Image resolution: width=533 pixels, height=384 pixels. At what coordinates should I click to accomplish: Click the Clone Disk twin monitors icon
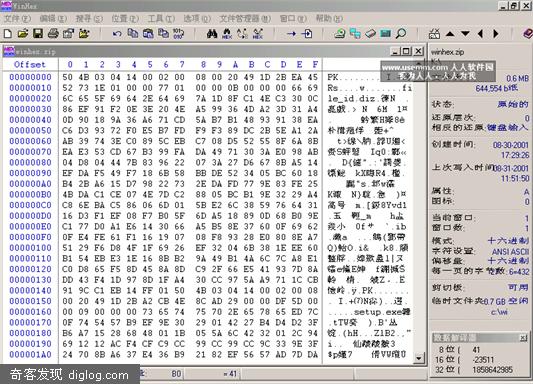pyautogui.click(x=355, y=34)
